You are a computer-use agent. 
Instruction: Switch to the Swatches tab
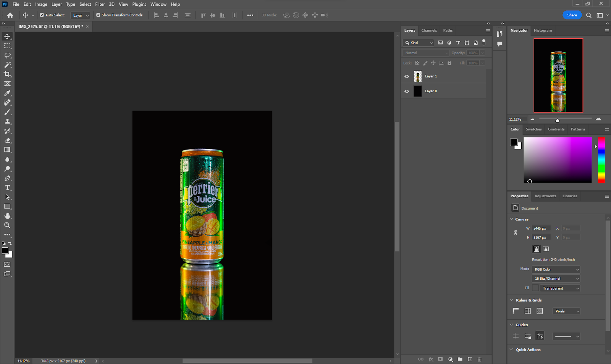pos(533,129)
